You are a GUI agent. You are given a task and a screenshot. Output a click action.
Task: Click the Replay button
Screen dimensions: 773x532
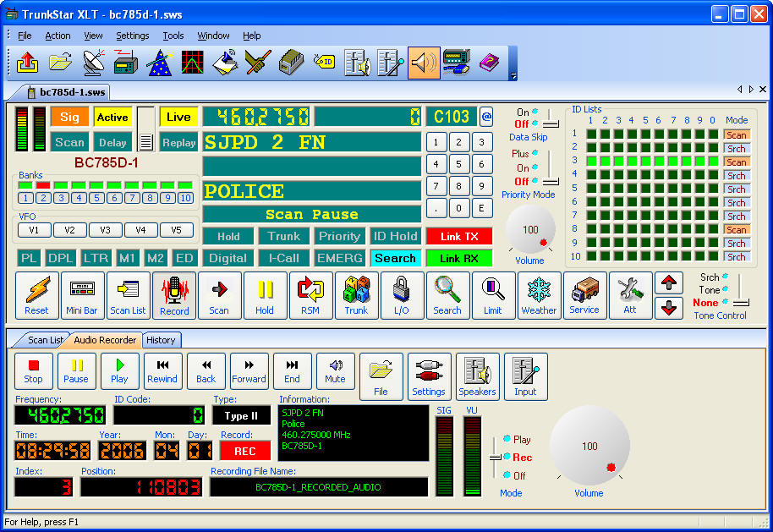(179, 142)
